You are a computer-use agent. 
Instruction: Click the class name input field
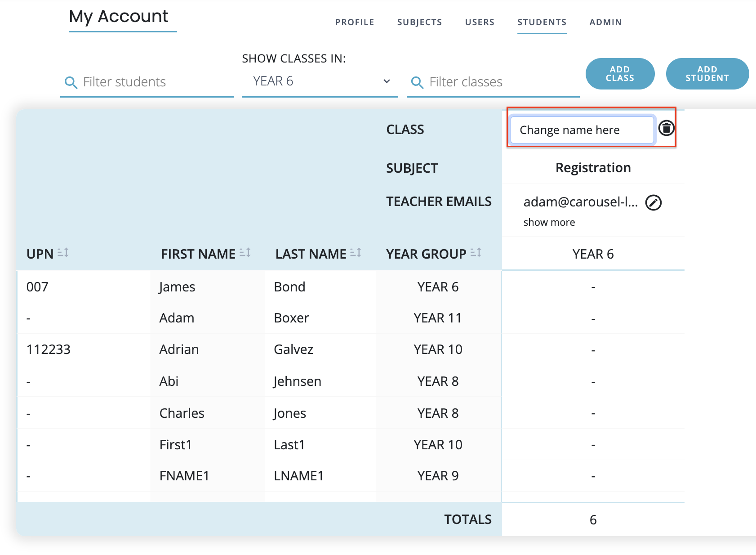click(582, 130)
